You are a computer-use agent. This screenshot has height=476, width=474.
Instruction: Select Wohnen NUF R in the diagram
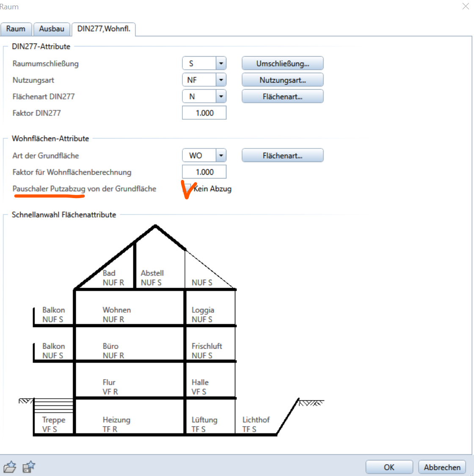coord(117,314)
